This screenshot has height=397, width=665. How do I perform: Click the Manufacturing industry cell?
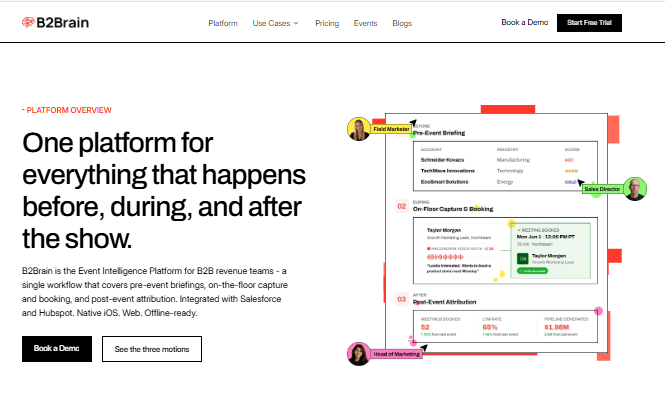point(513,160)
